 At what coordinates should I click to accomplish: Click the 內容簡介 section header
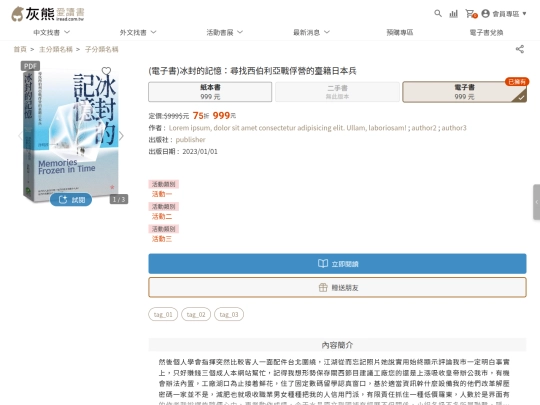point(337,345)
